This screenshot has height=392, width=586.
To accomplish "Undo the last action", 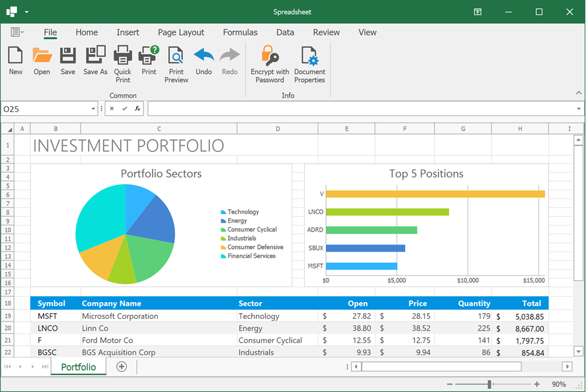I will point(204,61).
